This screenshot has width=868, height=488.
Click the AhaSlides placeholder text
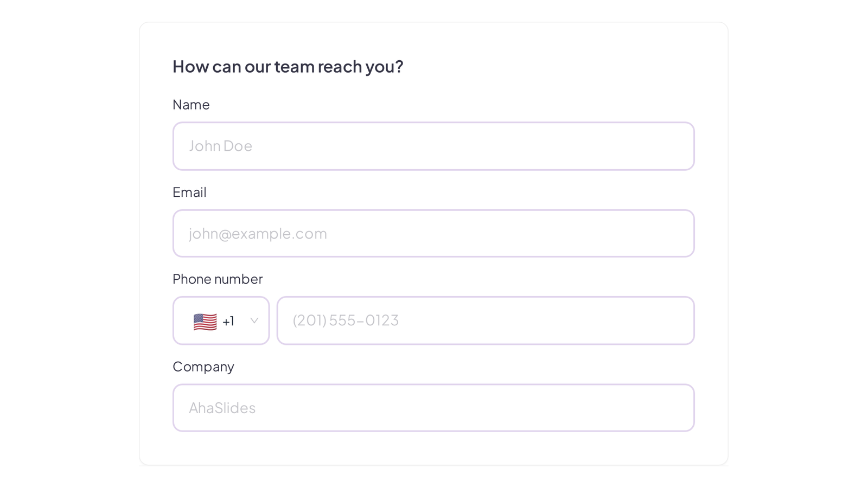pyautogui.click(x=222, y=408)
